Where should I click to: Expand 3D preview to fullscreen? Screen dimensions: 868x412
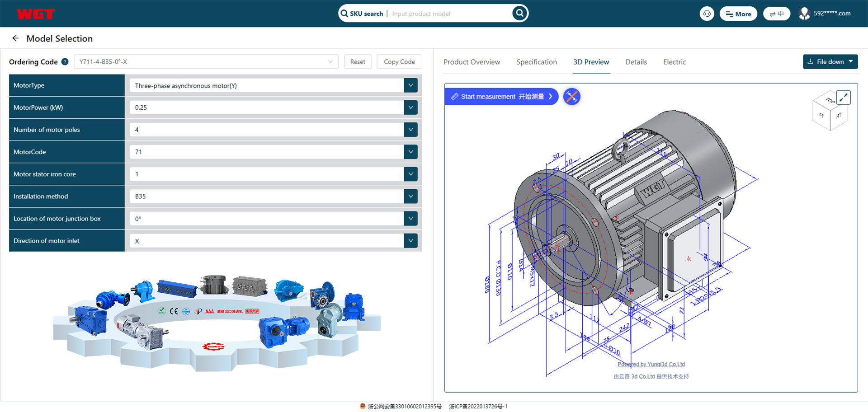[x=843, y=98]
